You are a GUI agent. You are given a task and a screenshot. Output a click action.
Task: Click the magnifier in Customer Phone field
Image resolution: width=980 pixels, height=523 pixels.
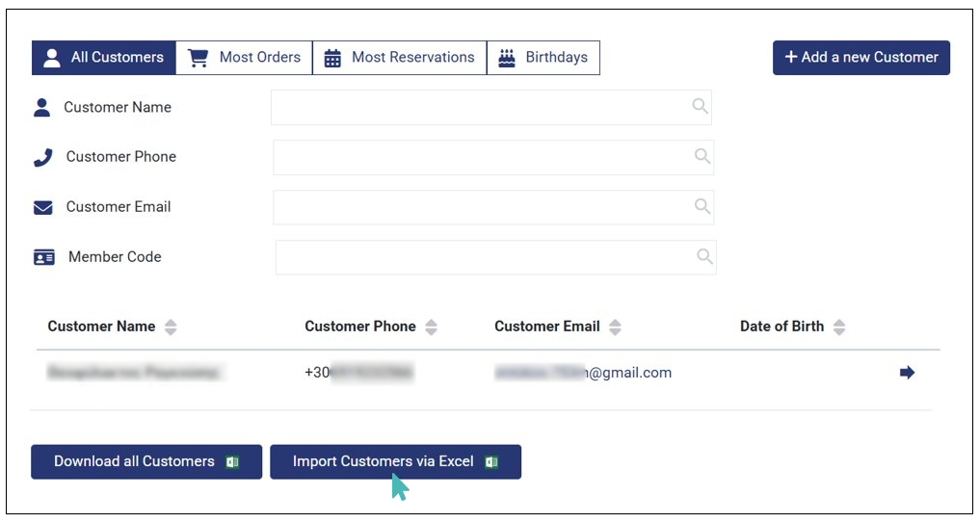[x=702, y=156]
